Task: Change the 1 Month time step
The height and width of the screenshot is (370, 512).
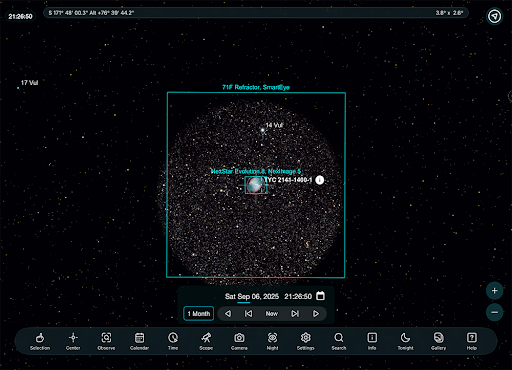Action: (x=199, y=314)
